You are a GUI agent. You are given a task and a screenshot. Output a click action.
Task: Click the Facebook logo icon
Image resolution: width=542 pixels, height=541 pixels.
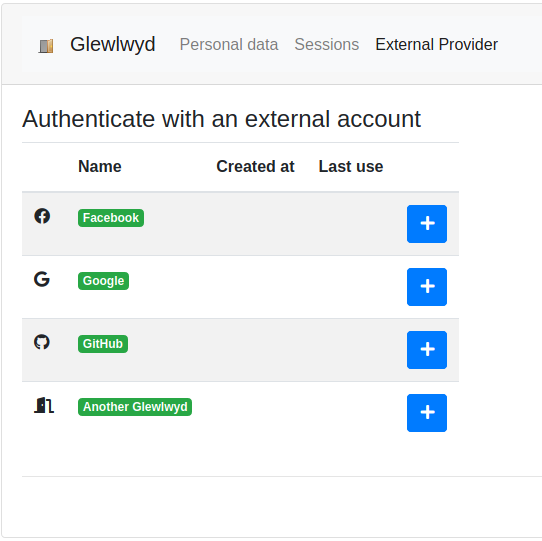tap(42, 216)
